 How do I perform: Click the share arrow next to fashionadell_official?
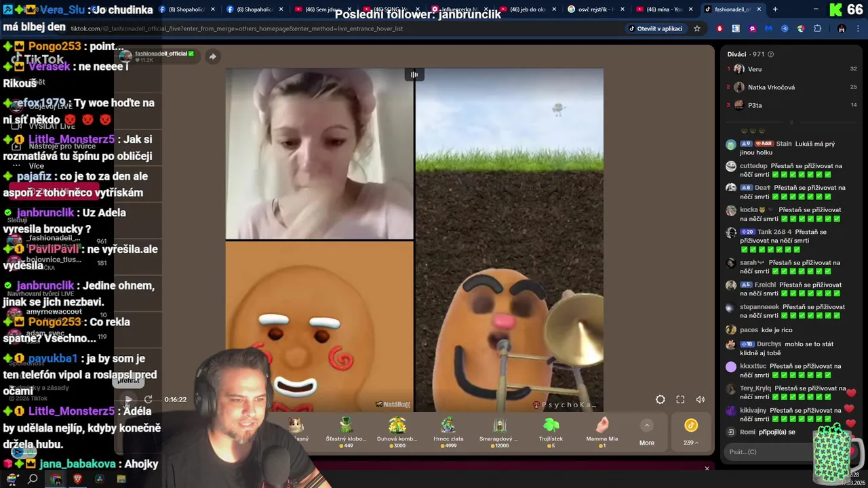(x=212, y=57)
